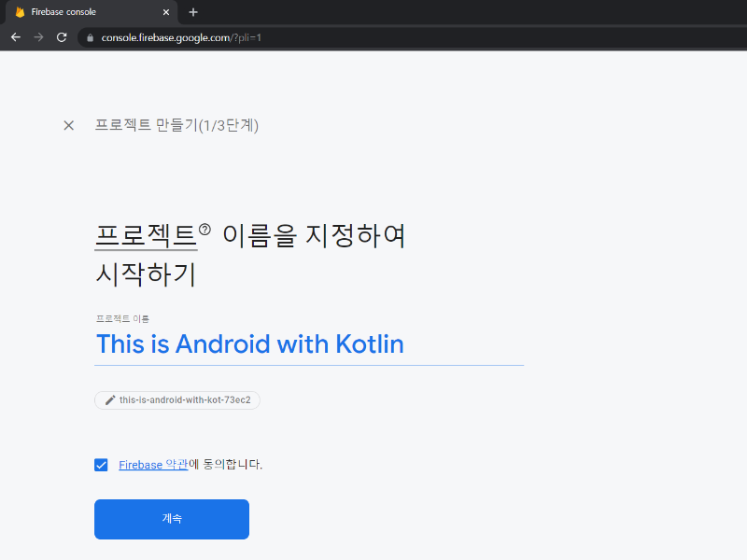
Task: Click the Firebase flame favicon
Action: (20, 12)
